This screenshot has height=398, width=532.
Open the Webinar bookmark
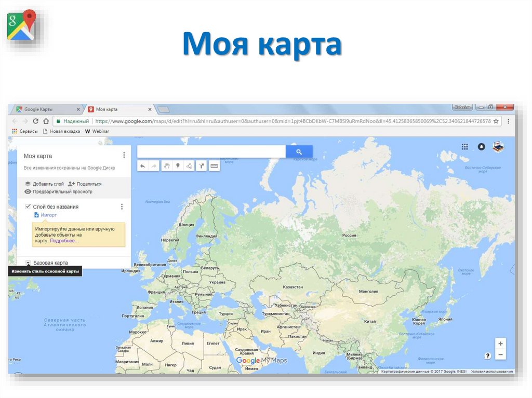tap(97, 131)
